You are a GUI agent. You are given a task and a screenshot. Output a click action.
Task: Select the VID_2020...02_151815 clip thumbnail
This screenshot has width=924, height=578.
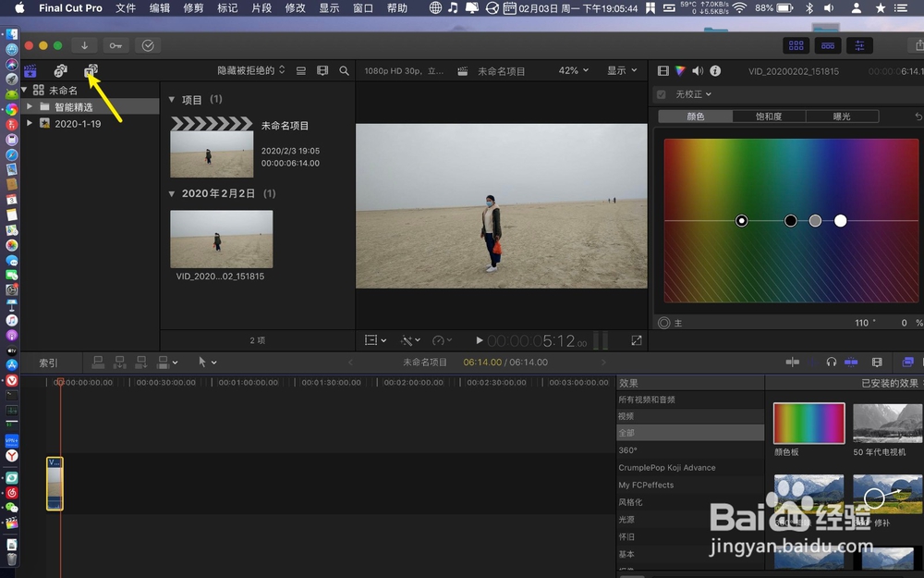[x=220, y=239]
